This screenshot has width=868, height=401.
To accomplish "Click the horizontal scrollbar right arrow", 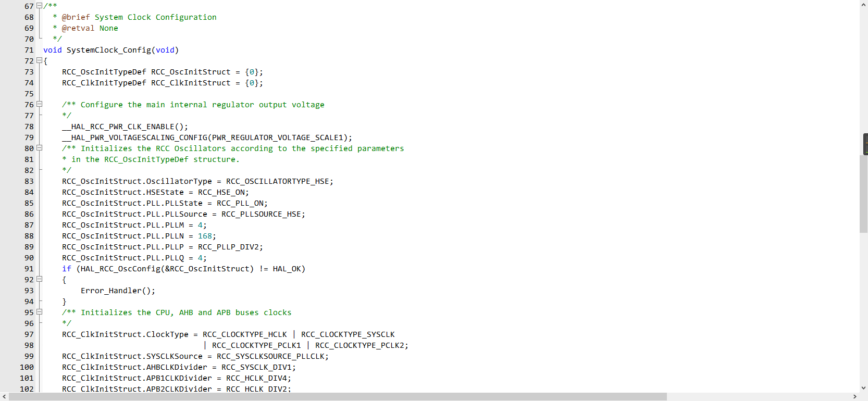I will 855,397.
